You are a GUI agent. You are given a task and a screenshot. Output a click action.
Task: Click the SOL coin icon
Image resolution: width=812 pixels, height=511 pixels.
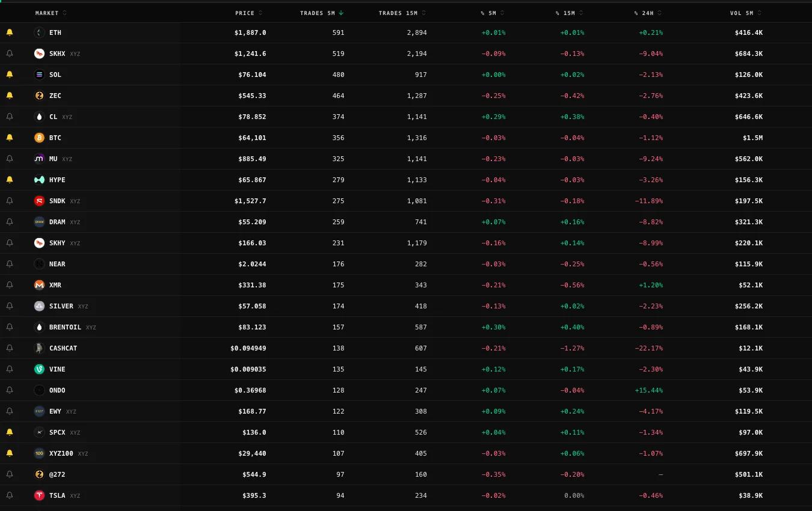[39, 75]
